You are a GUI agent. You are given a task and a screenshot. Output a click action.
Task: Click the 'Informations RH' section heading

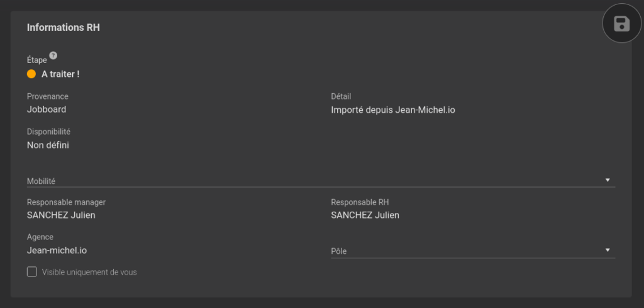pyautogui.click(x=64, y=28)
